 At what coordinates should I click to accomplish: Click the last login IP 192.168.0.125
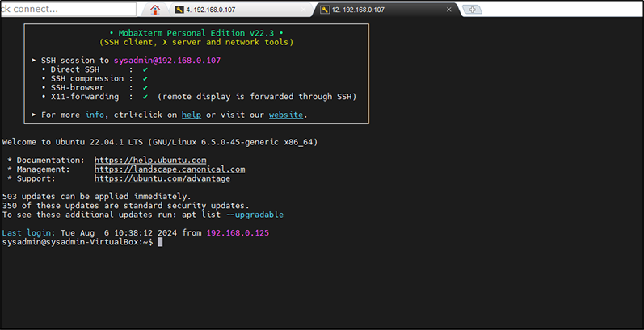(238, 233)
